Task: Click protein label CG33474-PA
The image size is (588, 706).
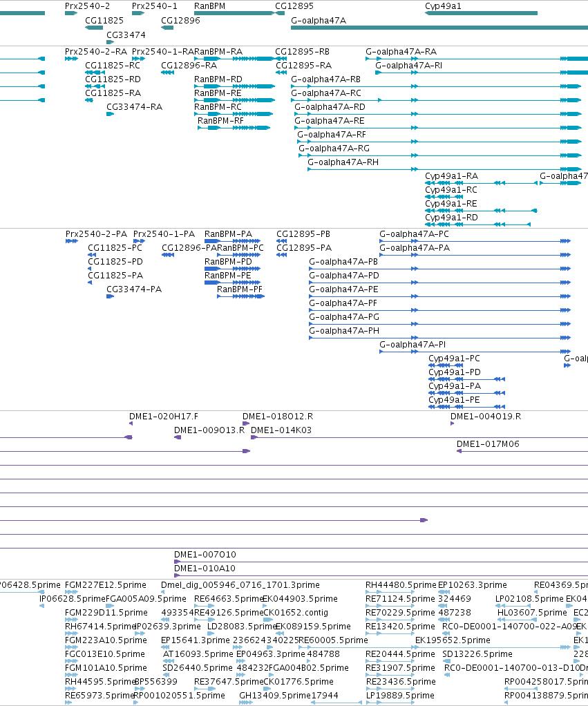Action: coord(134,289)
